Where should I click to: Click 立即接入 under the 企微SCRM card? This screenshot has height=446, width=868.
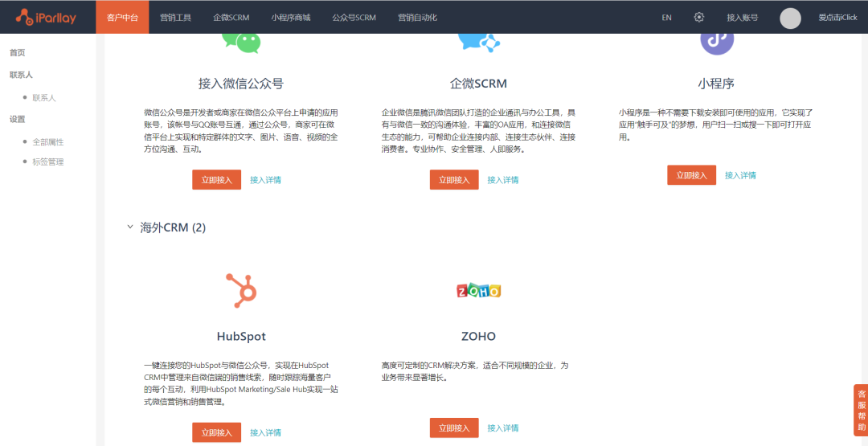click(x=454, y=180)
